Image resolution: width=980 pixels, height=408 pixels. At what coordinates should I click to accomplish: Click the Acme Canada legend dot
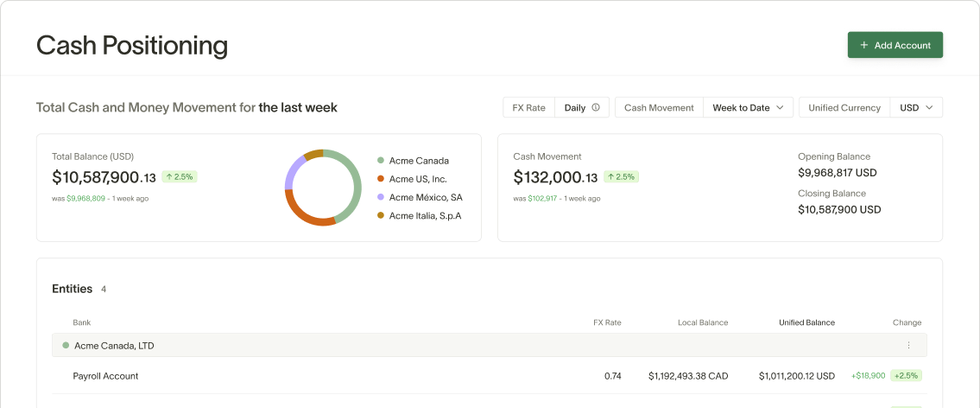coord(380,161)
